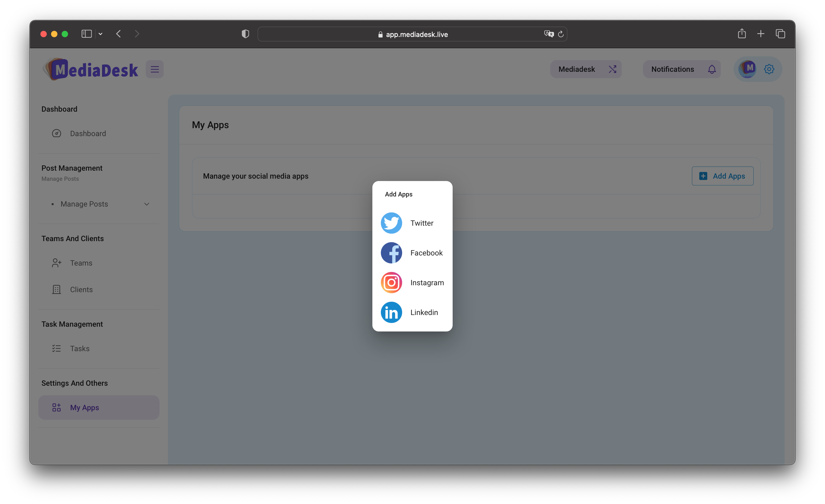This screenshot has width=825, height=504.
Task: Click the Post Management section heading
Action: [x=72, y=168]
